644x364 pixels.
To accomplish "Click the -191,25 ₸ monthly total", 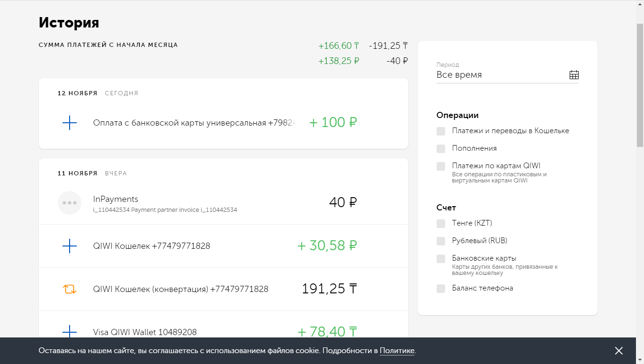I will coord(388,46).
